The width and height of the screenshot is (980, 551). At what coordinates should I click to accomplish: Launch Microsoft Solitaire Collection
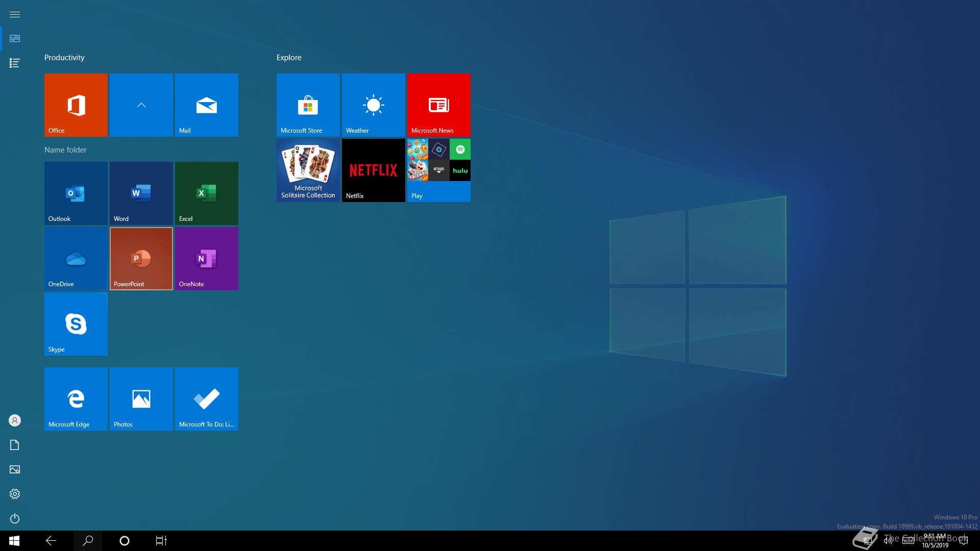point(308,170)
